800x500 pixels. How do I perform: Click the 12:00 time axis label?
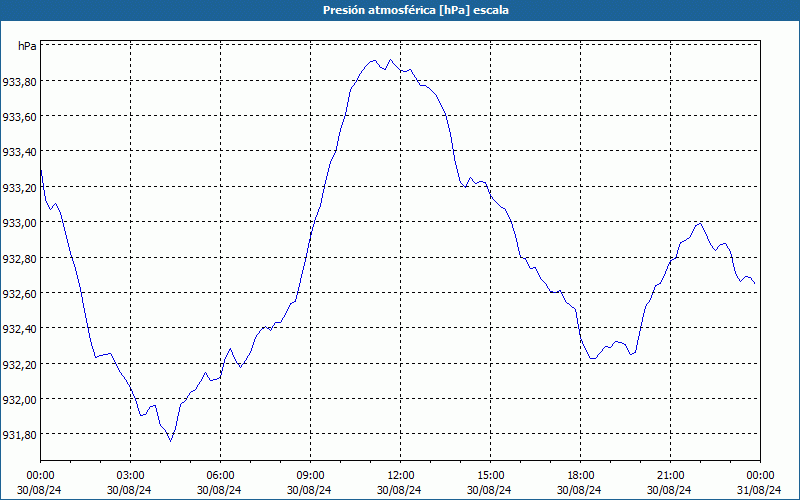click(401, 475)
